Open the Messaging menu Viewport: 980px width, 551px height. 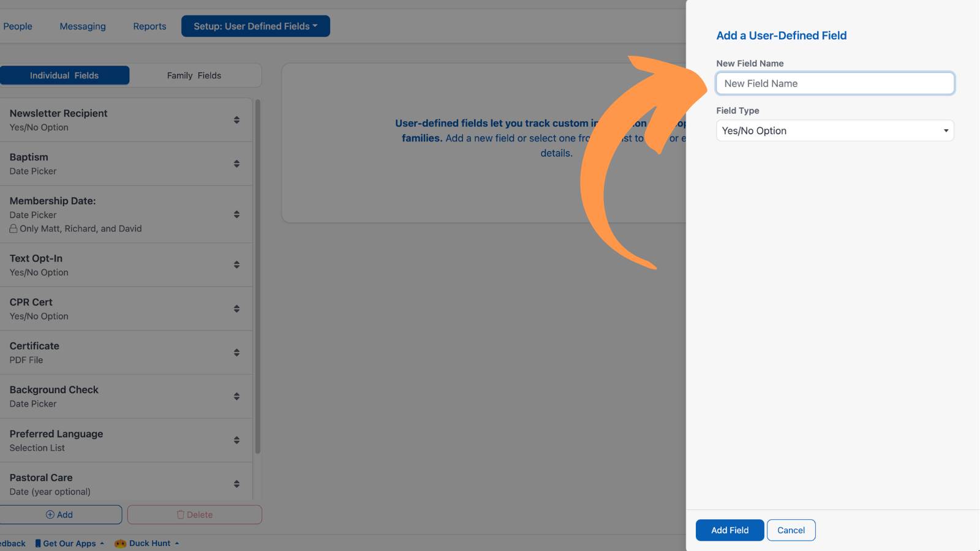click(83, 26)
